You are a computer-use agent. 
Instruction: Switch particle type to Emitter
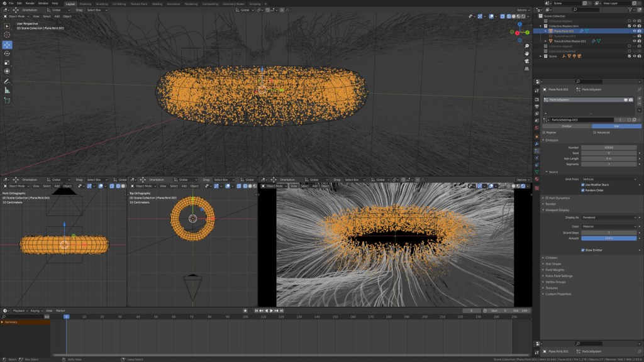tap(567, 126)
